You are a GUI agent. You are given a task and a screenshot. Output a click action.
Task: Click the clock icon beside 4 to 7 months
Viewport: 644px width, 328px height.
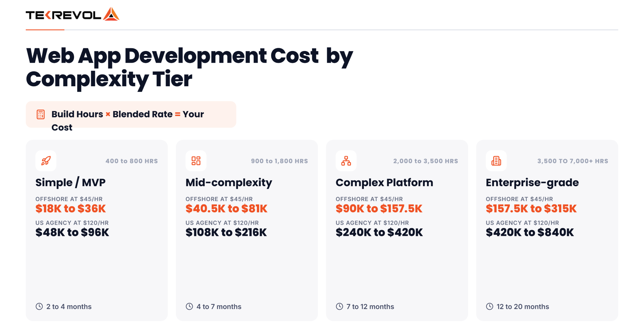[x=189, y=307]
